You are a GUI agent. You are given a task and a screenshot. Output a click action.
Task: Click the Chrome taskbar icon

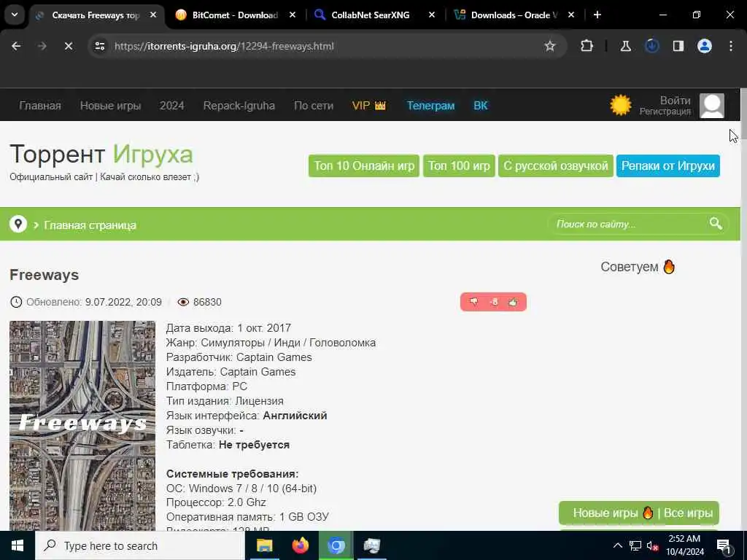(336, 545)
